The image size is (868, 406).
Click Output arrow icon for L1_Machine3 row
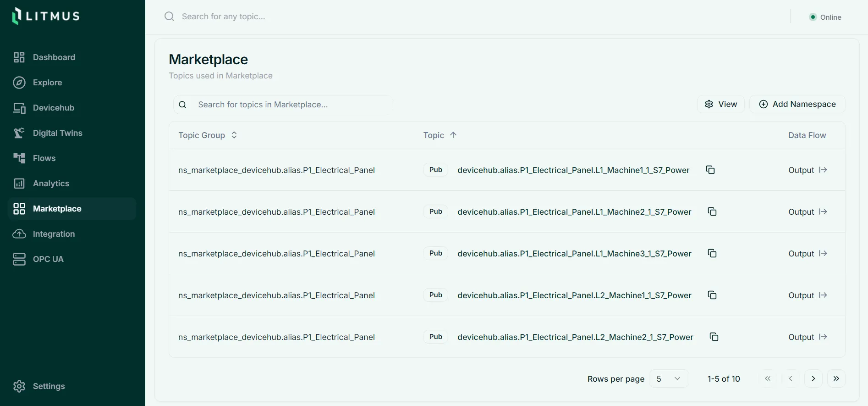[823, 254]
